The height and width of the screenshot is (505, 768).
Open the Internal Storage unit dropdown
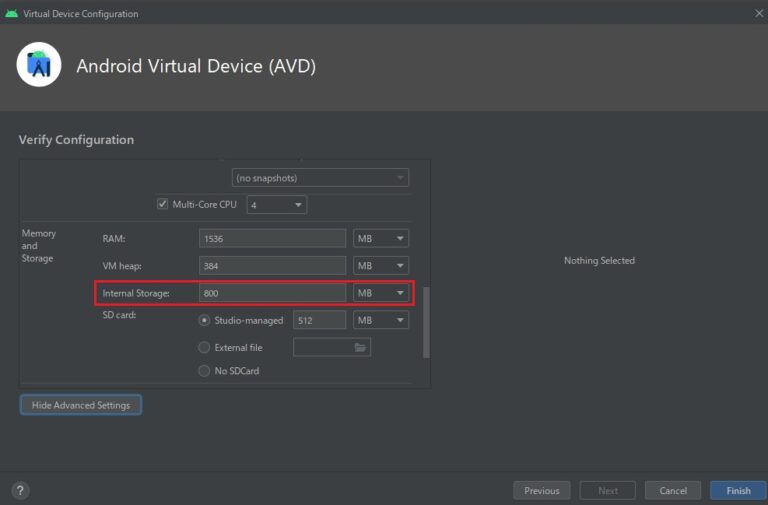coord(381,293)
